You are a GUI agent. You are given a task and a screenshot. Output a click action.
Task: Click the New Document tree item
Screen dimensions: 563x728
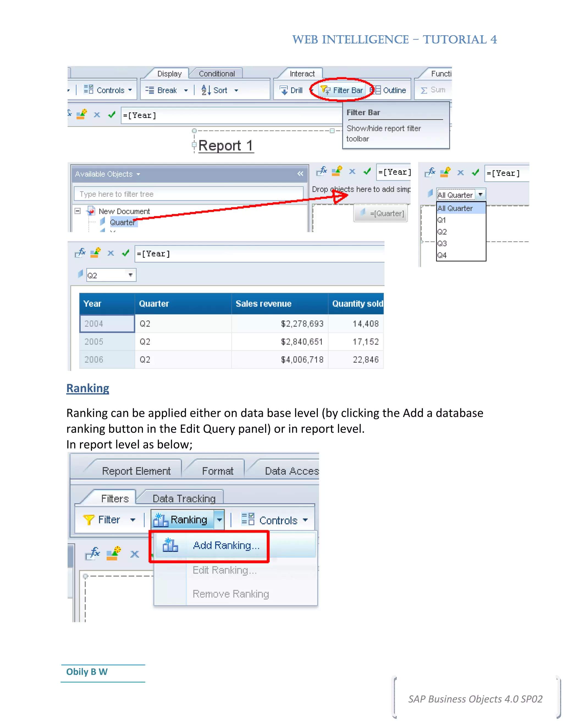click(124, 211)
